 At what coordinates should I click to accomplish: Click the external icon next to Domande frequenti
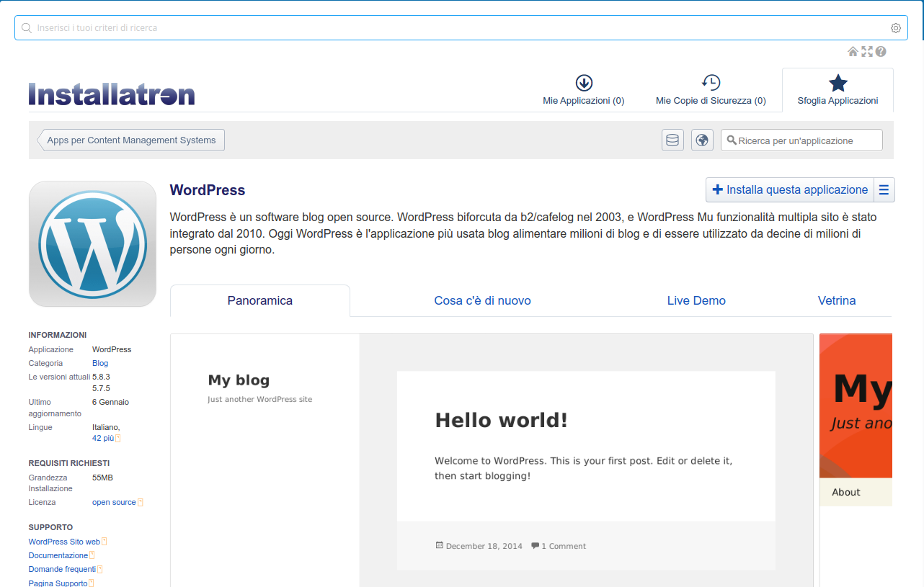click(100, 569)
